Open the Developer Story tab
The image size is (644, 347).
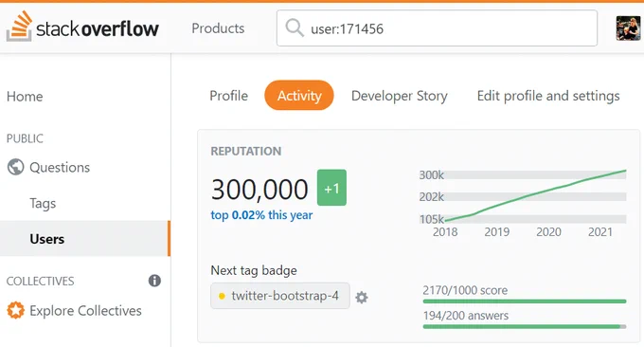[400, 96]
